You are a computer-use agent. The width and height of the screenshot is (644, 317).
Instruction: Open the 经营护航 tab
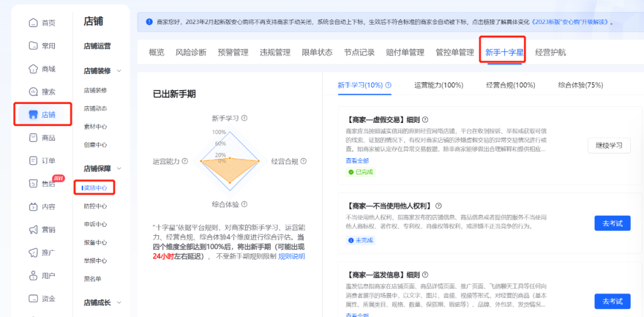(x=550, y=52)
